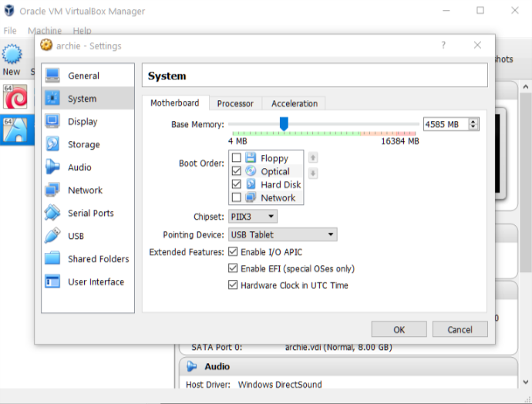Open the Machine menu
The width and height of the screenshot is (532, 404).
coord(45,31)
